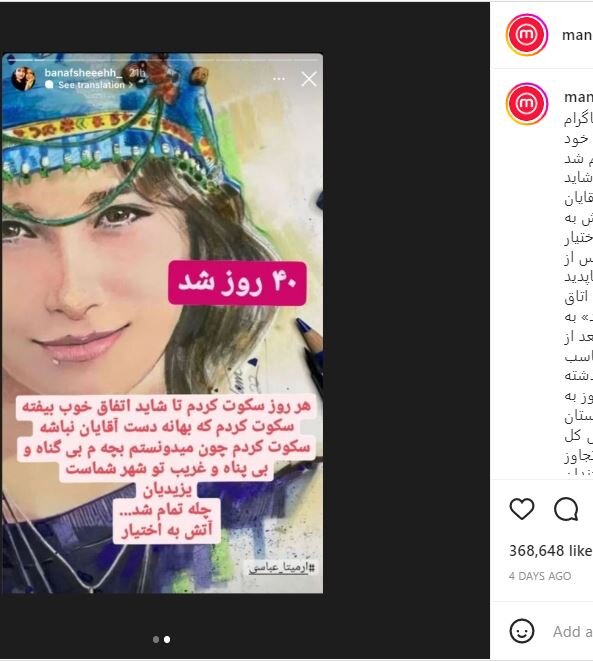
Task: Open the caption author's username
Action: (x=578, y=97)
